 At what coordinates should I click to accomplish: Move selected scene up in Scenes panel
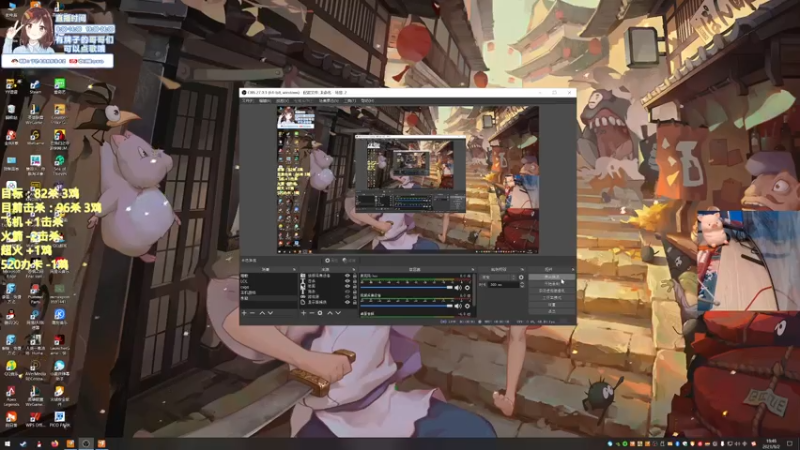click(262, 313)
